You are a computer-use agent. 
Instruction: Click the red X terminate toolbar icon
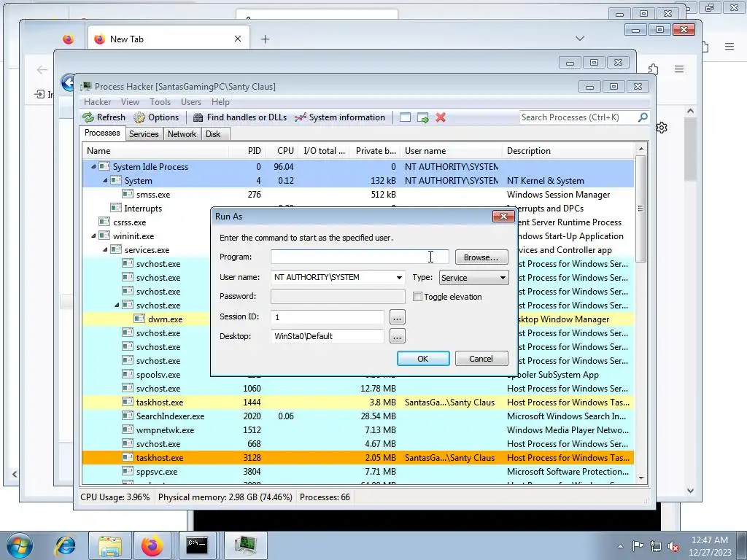click(x=441, y=117)
